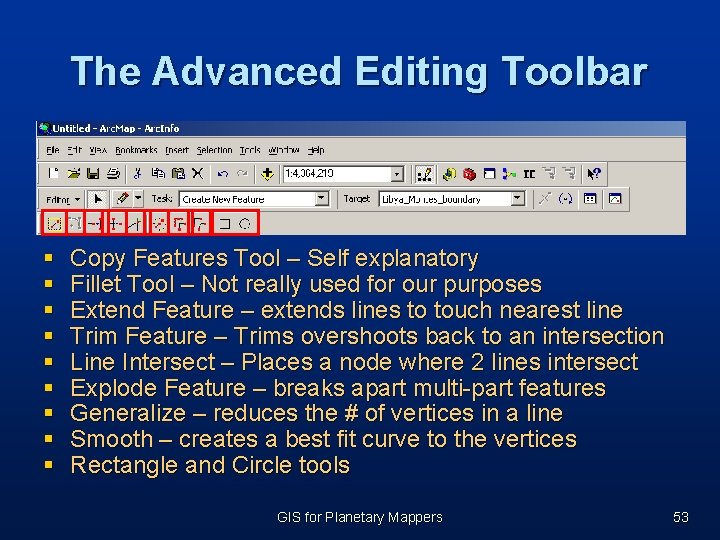Image resolution: width=720 pixels, height=540 pixels.
Task: Click the Paste clipboard icon
Action: coord(178,174)
